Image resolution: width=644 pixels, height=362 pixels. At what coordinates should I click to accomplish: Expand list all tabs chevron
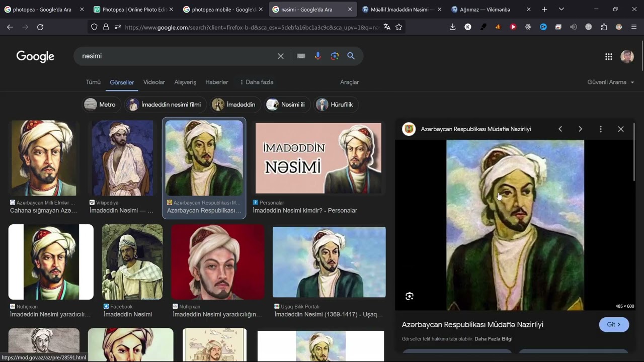coord(561,9)
